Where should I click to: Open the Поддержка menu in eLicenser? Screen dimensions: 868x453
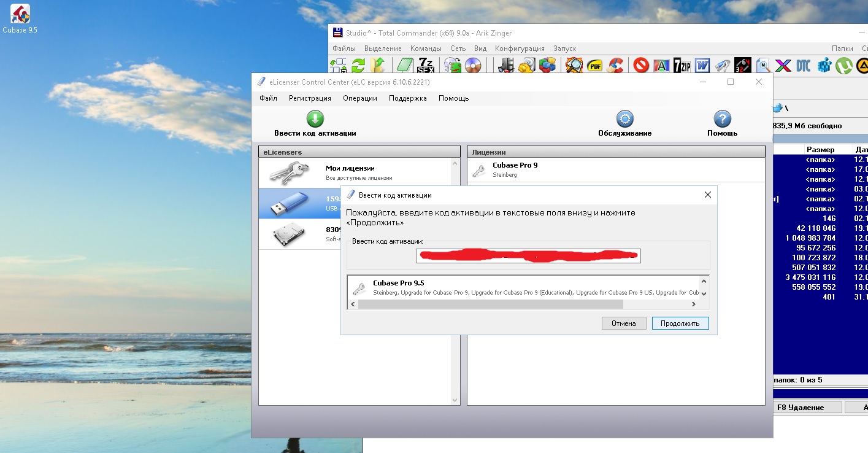pyautogui.click(x=408, y=98)
